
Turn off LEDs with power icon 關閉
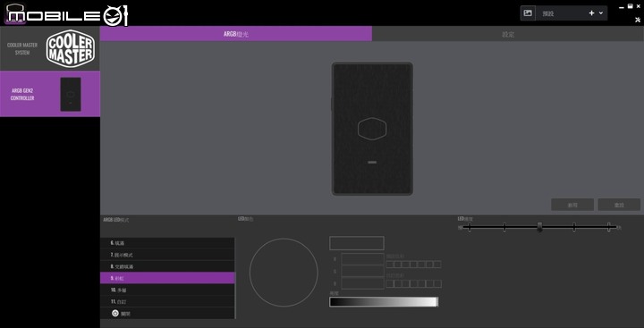(167, 313)
